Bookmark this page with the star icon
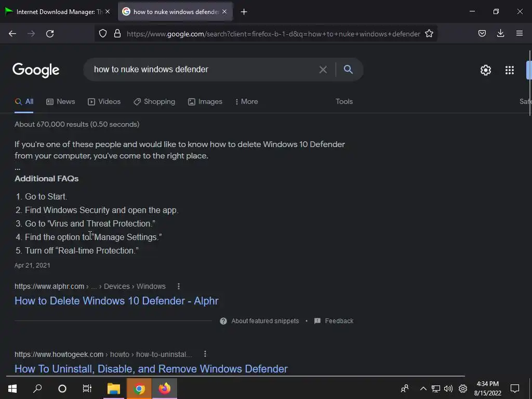The image size is (532, 399). [429, 34]
